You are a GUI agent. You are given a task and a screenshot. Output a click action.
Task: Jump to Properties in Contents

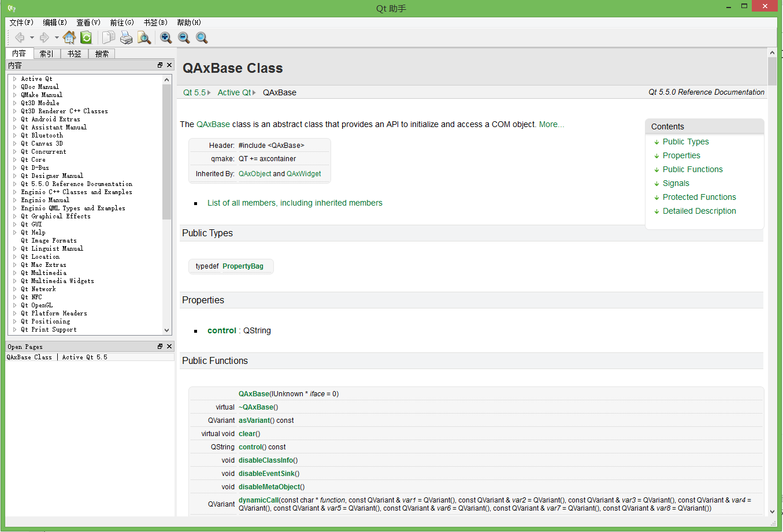click(681, 155)
